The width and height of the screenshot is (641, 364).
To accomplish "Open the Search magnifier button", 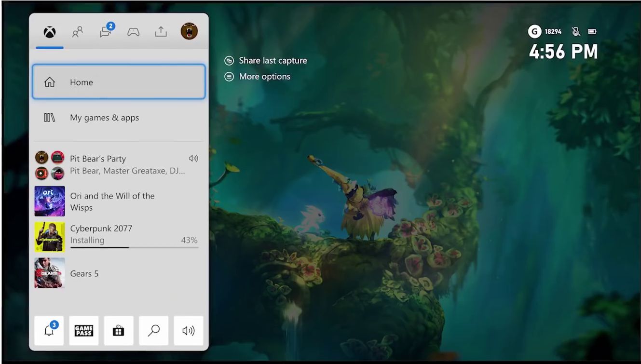I will [154, 331].
